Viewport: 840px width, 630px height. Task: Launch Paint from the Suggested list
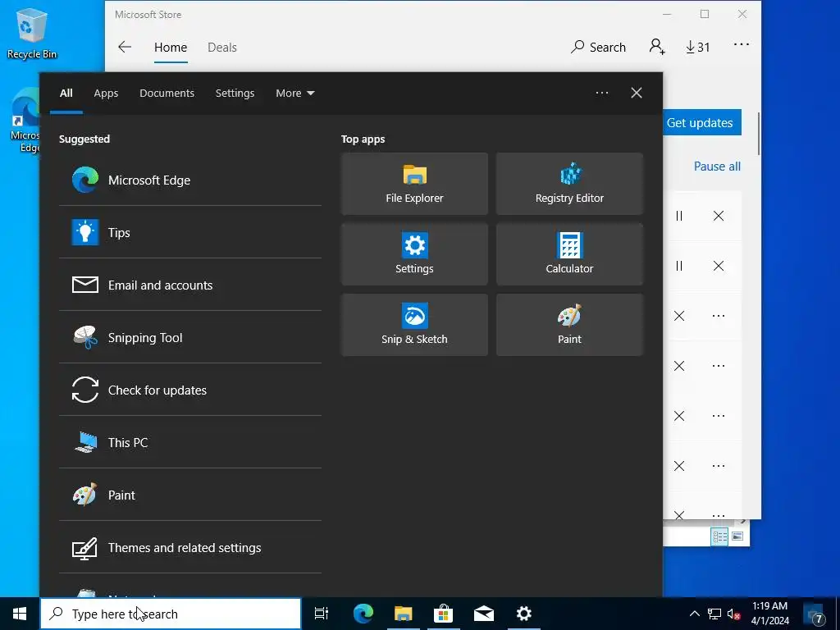tap(190, 495)
